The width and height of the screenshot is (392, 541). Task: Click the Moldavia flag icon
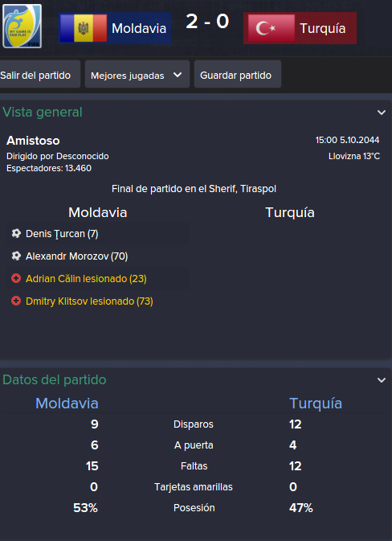(x=84, y=28)
